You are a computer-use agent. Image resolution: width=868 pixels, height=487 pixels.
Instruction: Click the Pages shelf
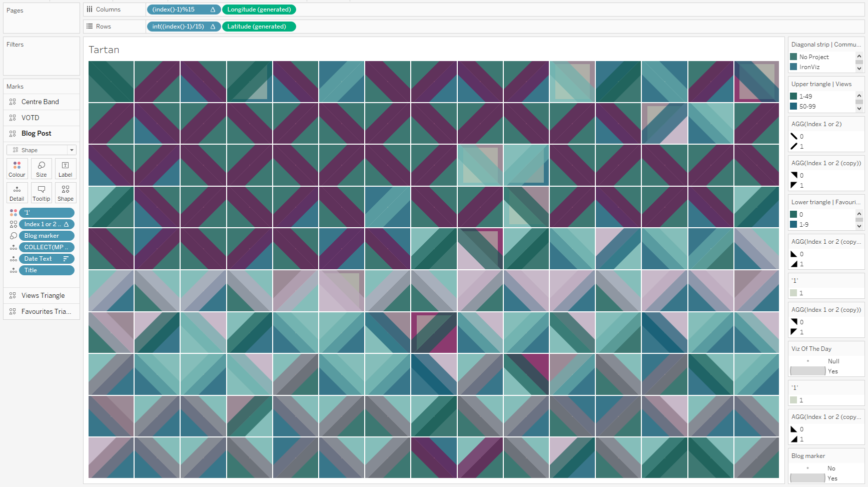click(x=42, y=18)
